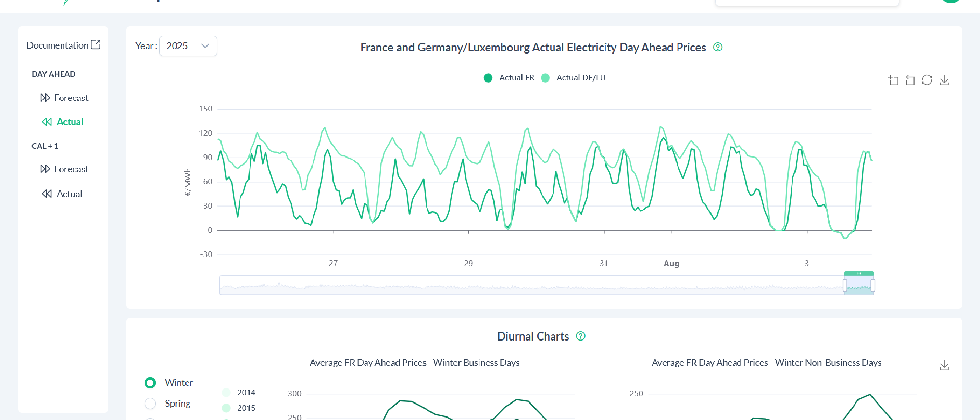Open help icon beside Diurnal Charts heading

click(580, 336)
